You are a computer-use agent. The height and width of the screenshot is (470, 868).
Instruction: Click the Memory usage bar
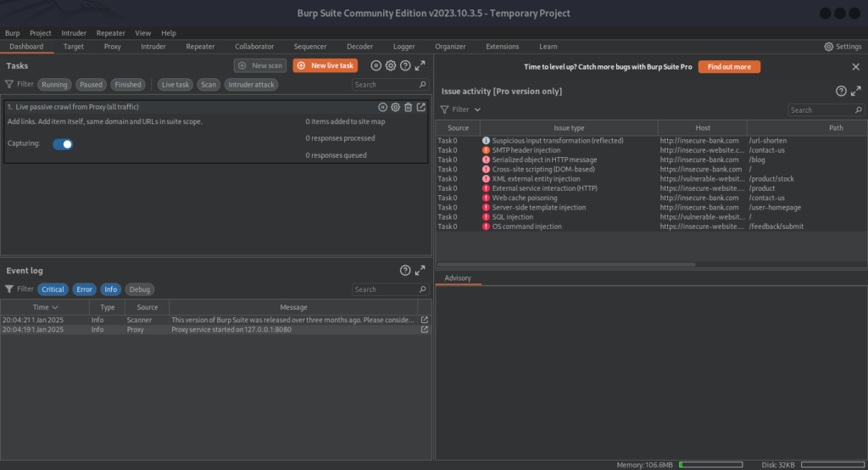pyautogui.click(x=711, y=464)
